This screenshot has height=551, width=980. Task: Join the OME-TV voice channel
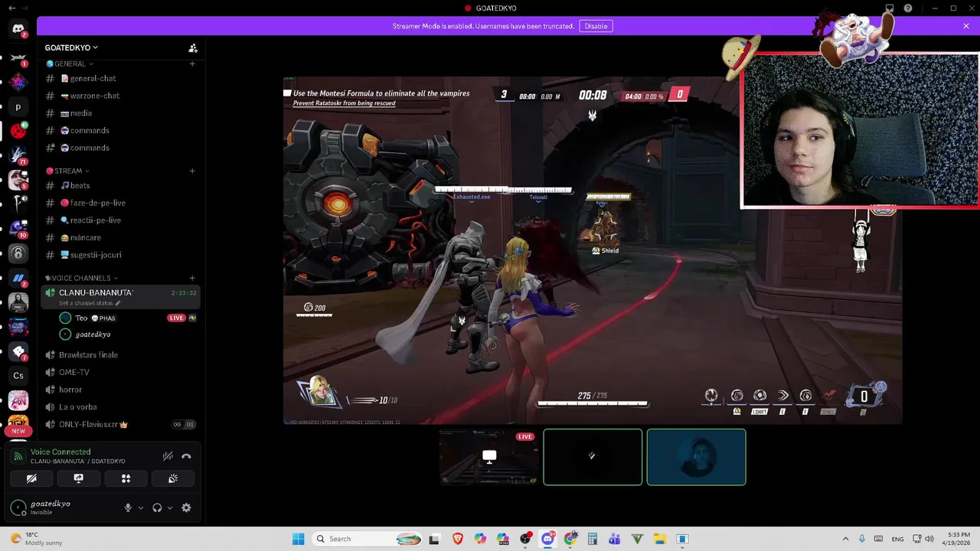[x=121, y=372]
